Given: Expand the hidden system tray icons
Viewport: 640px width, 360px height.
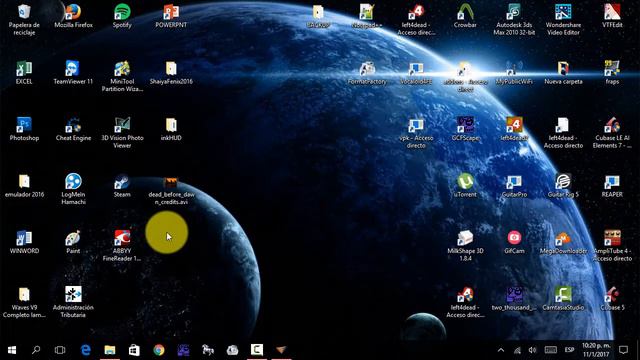Looking at the screenshot, I should pos(501,350).
